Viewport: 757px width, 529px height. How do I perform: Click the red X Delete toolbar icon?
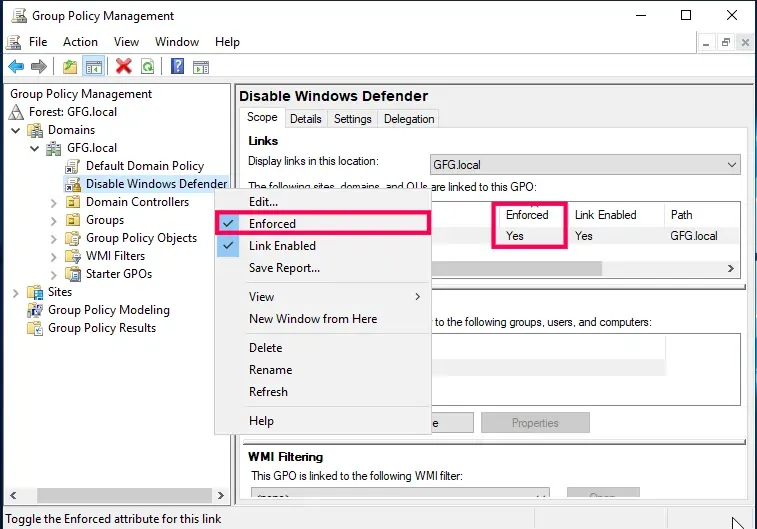click(124, 66)
